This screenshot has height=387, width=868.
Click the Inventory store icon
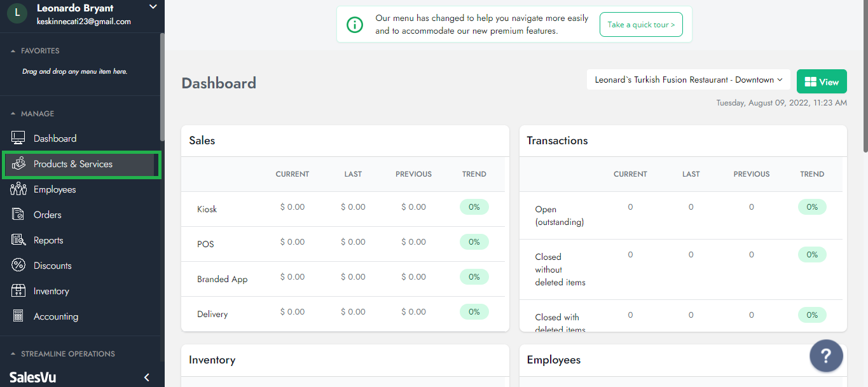[x=18, y=291]
